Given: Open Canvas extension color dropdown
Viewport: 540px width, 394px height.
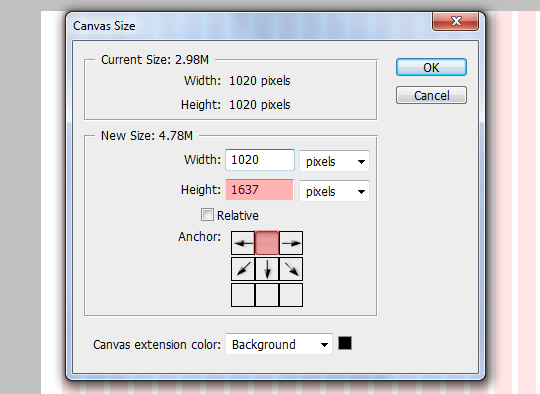Looking at the screenshot, I should pos(279,344).
